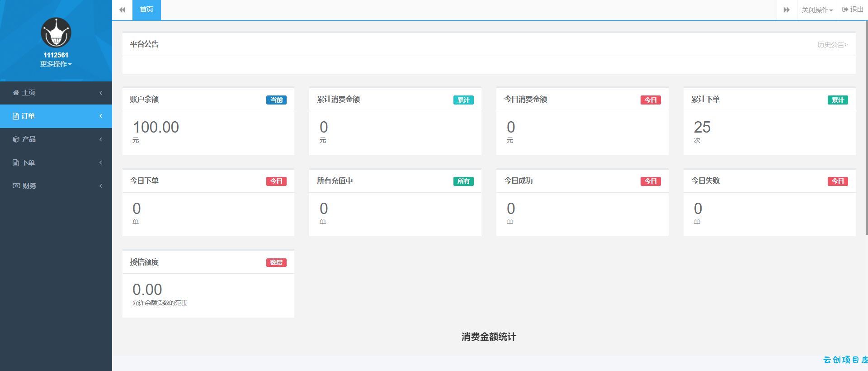The width and height of the screenshot is (868, 371).
Task: Click the rewind tabs-left arrow icon
Action: [122, 10]
